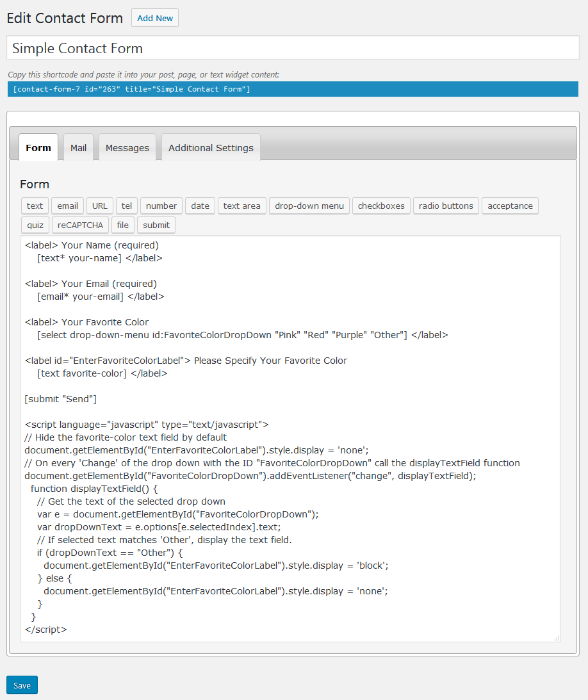Save the contact form

click(x=22, y=685)
